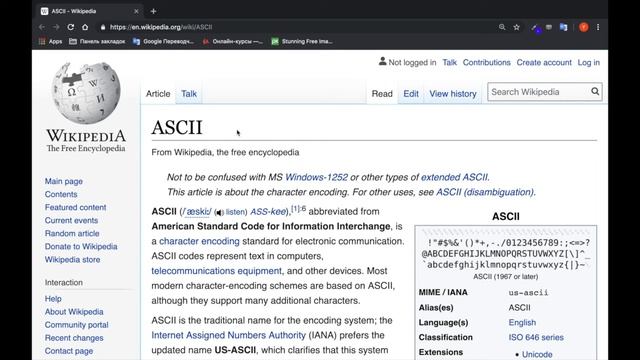Open a new tab with the plus button
The height and width of the screenshot is (360, 640).
153,11
